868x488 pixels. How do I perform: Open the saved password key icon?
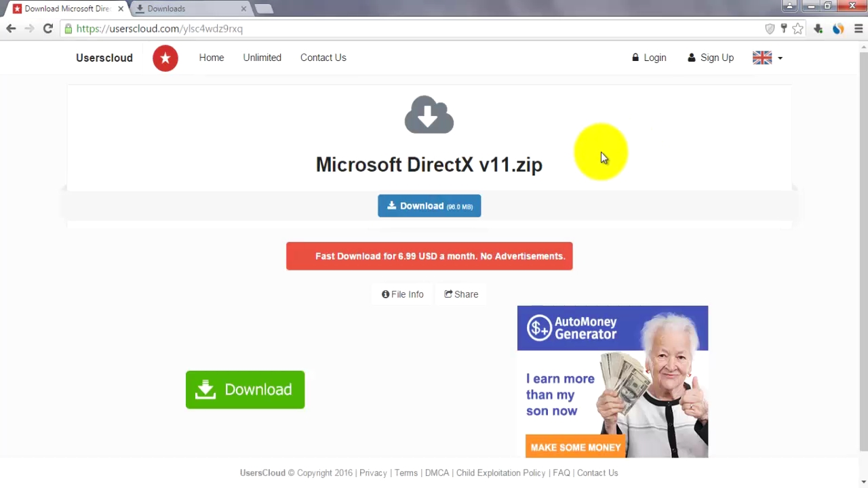coord(784,28)
